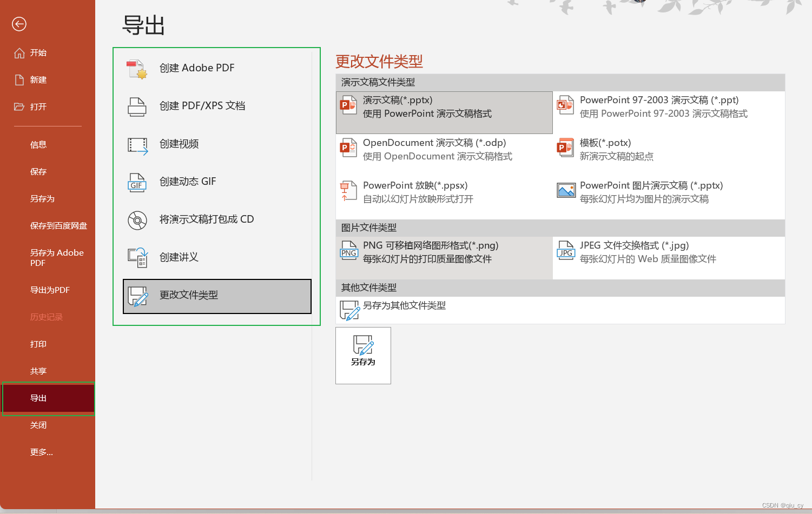Viewport: 812px width, 514px height.
Task: Click the PowerPoint 图片演示文稿 picture icon
Action: pyautogui.click(x=566, y=191)
